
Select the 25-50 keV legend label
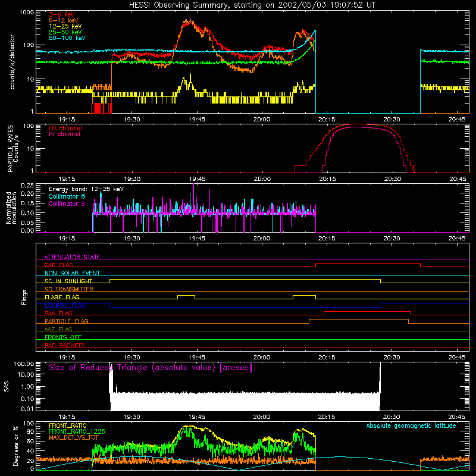point(65,32)
